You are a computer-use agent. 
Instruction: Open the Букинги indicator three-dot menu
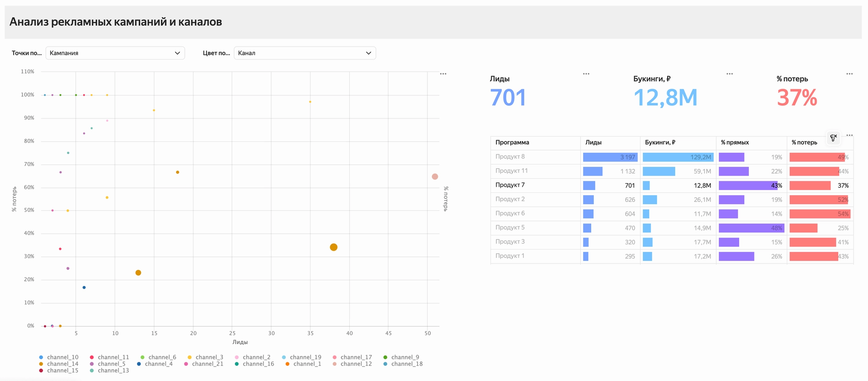729,74
